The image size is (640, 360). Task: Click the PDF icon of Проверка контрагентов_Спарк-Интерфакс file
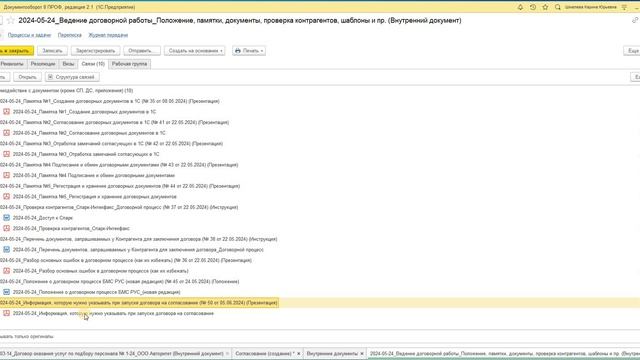click(7, 228)
